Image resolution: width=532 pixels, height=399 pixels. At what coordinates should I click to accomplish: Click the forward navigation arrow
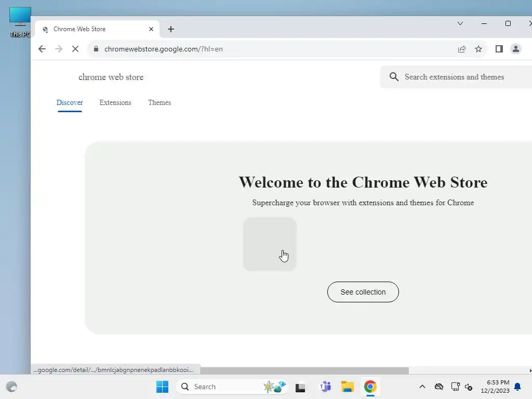(59, 49)
